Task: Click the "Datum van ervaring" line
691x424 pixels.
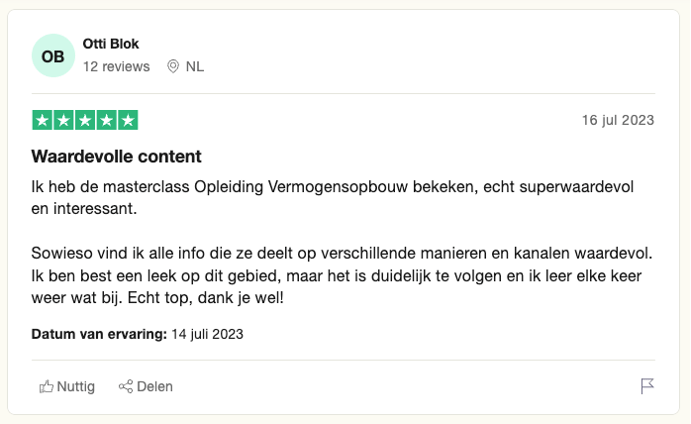Action: coord(138,334)
